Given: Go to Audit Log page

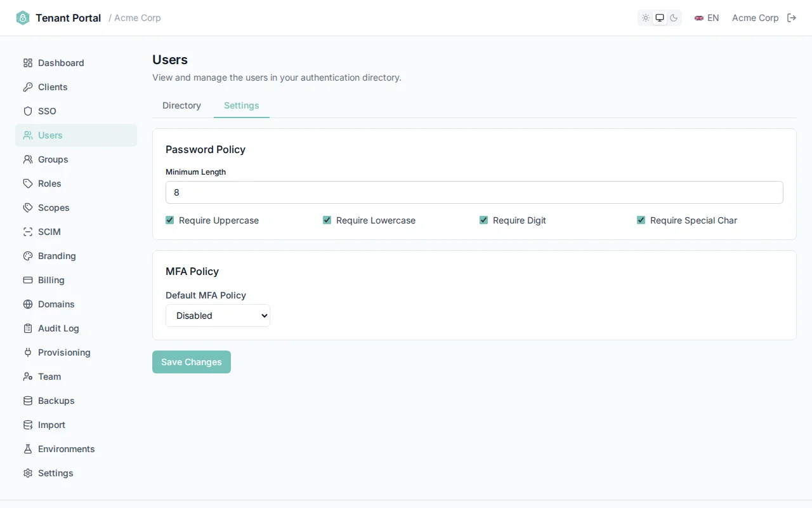Looking at the screenshot, I should pos(76,328).
